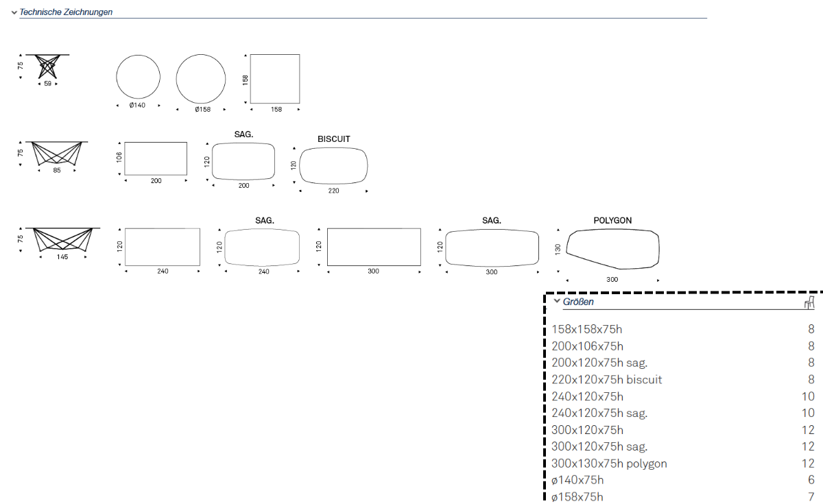Image resolution: width=823 pixels, height=504 pixels.
Task: Collapse the Größen section chevron
Action: click(557, 302)
